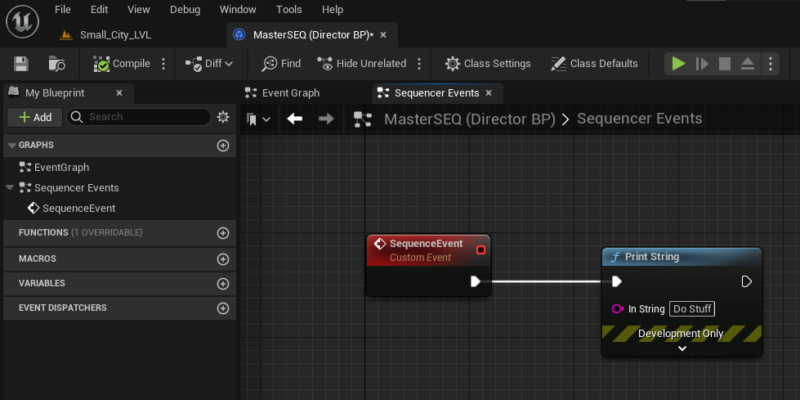Open the Edit menu
This screenshot has height=400, width=800.
tap(99, 9)
